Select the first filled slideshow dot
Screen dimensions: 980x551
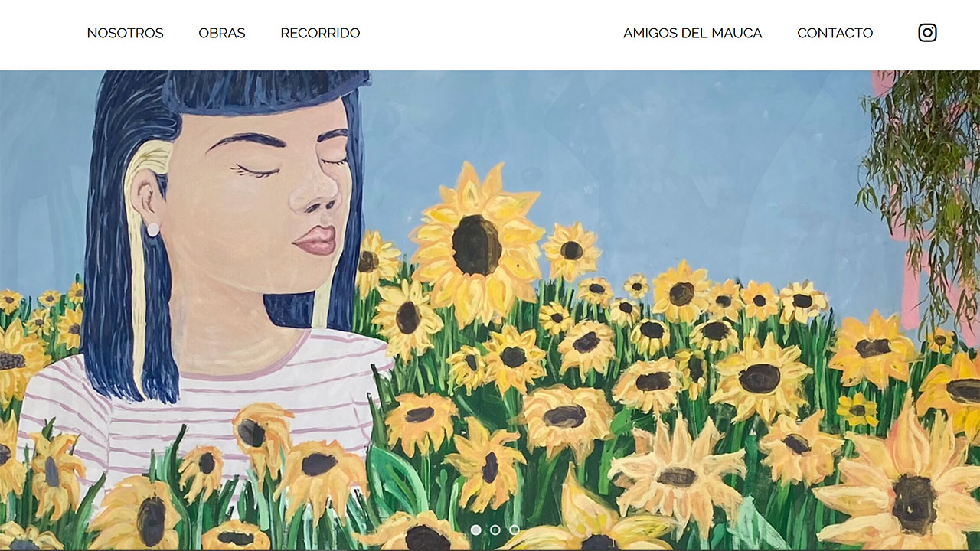pyautogui.click(x=475, y=530)
